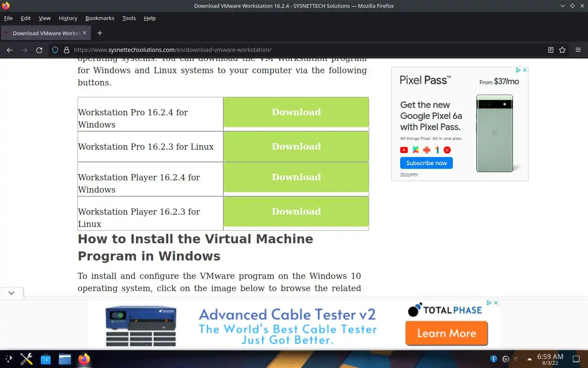Open AdChoices icon on Pixel Pass ad
Image resolution: width=588 pixels, height=368 pixels.
pos(518,70)
